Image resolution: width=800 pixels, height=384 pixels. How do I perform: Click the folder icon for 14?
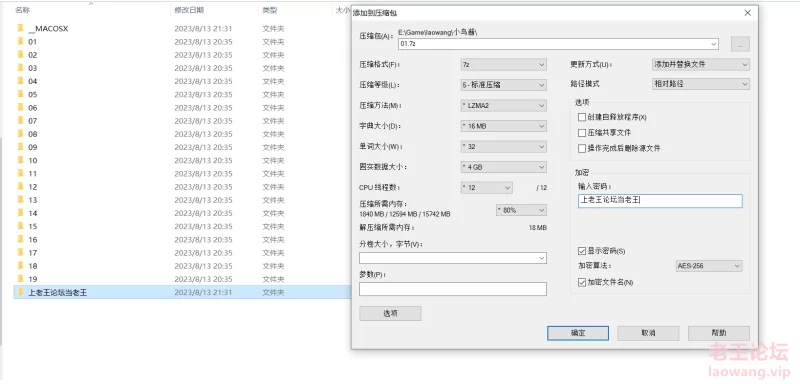coord(20,213)
